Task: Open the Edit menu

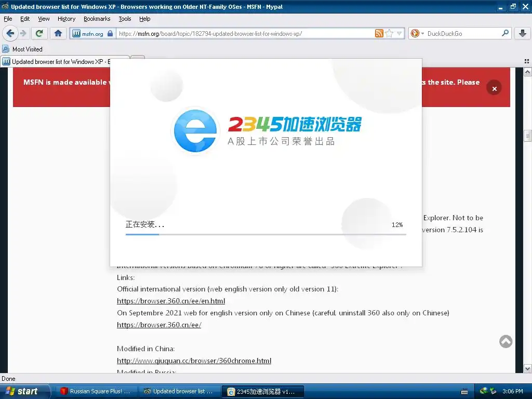Action: (x=25, y=19)
